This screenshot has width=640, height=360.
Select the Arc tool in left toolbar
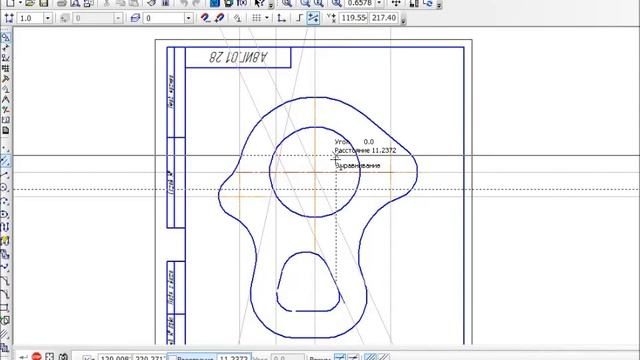tap(5, 201)
